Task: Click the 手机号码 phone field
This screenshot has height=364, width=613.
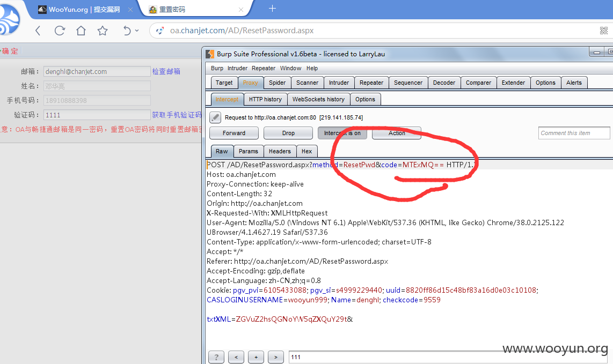Action: pos(97,100)
